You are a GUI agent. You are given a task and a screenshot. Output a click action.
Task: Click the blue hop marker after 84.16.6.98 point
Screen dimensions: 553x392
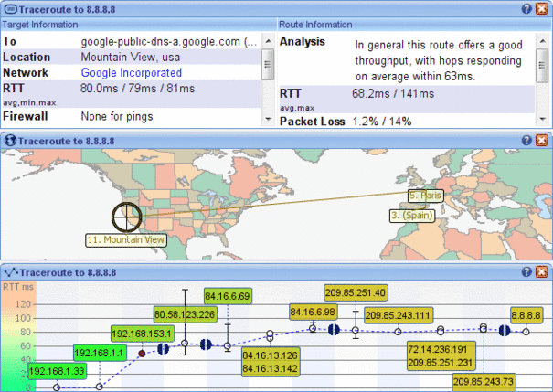pos(334,330)
